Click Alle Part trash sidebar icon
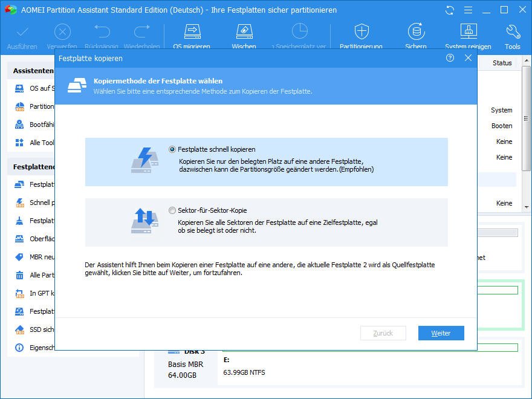Viewport: 532px width, 399px height. click(x=19, y=275)
